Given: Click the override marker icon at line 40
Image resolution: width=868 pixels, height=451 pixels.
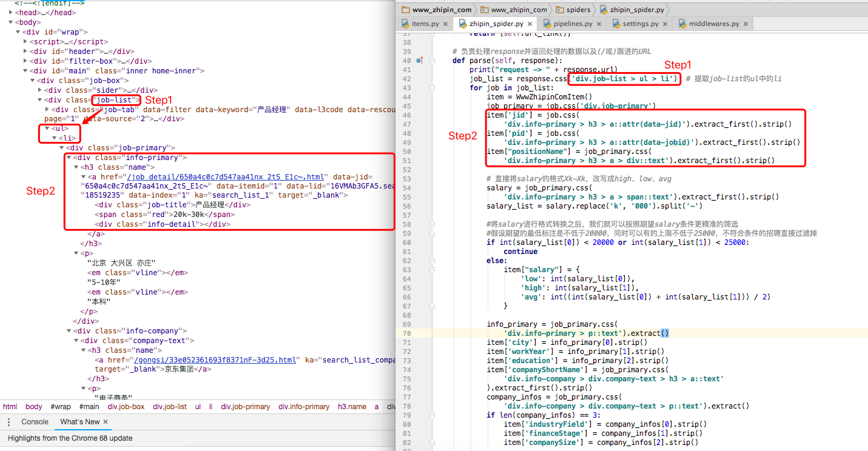Looking at the screenshot, I should click(420, 61).
